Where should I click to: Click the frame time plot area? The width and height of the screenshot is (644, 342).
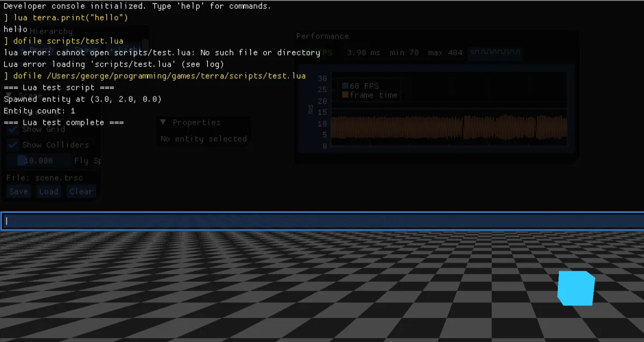click(x=449, y=109)
